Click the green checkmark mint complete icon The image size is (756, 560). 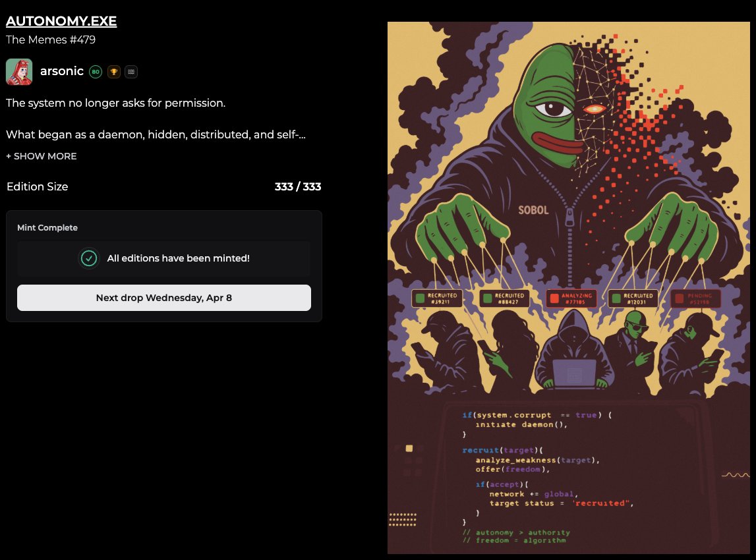pos(89,258)
